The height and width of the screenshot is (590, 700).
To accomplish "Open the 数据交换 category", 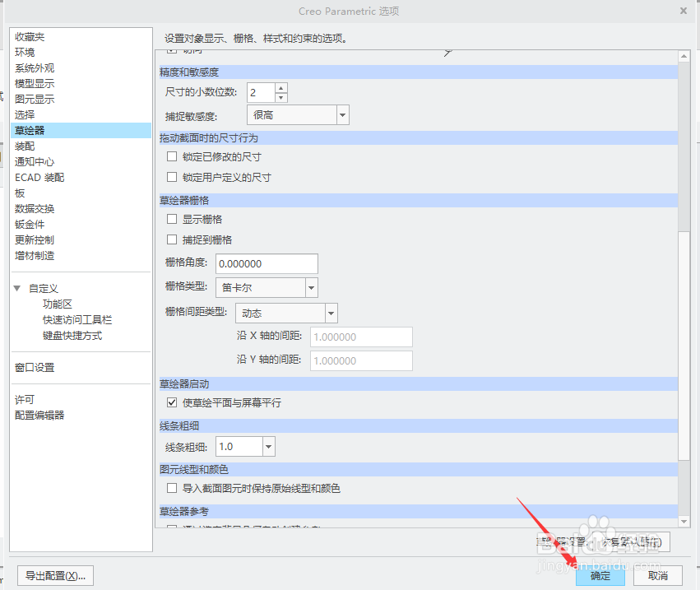I will 35,208.
